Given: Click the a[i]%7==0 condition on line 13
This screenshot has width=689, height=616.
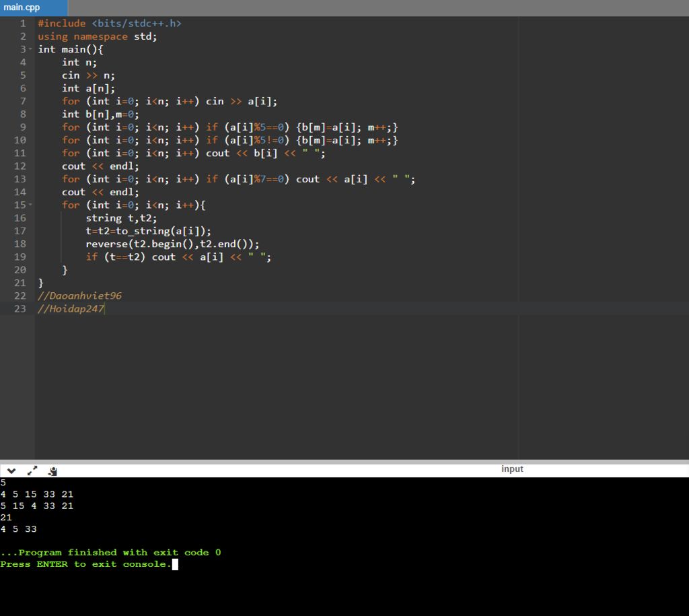Looking at the screenshot, I should coord(257,179).
